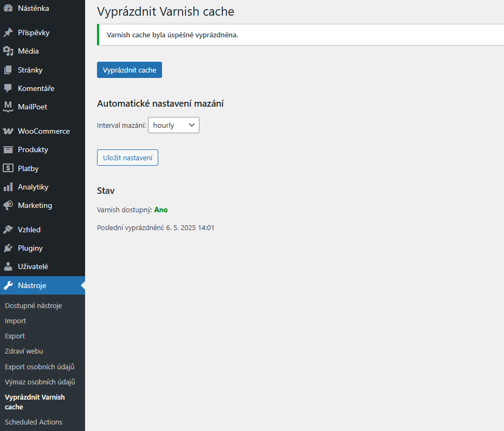Click the Nástěnka dashboard icon
The image size is (504, 431).
[x=8, y=8]
